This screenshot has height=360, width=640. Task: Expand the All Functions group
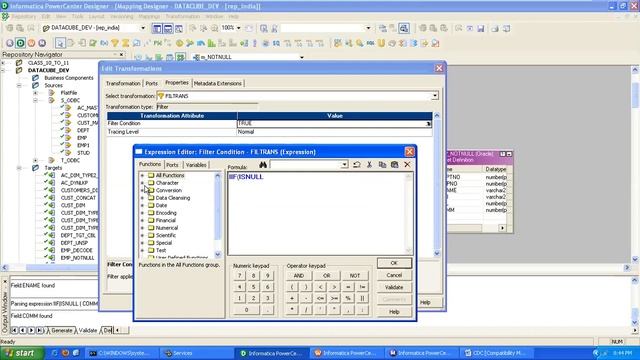[x=142, y=176]
